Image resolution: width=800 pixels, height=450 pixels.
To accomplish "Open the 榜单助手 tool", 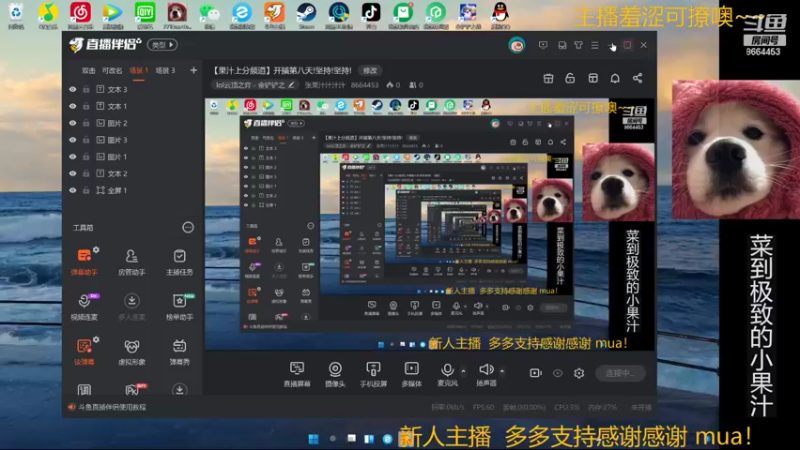I will click(180, 307).
